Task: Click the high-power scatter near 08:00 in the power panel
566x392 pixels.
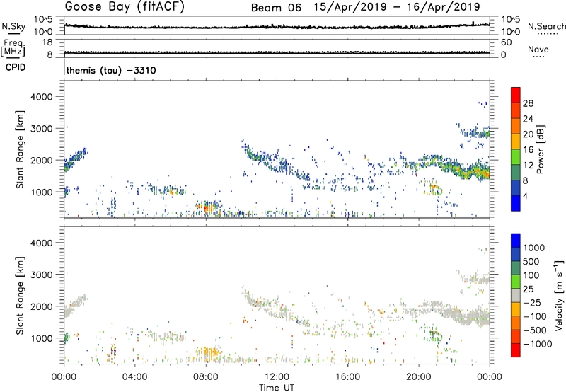Action: (207, 207)
